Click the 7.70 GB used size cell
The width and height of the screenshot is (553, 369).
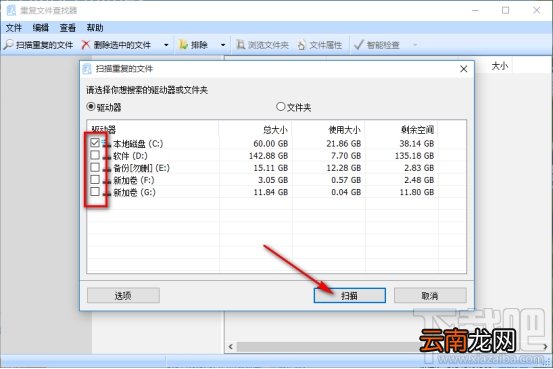point(346,156)
